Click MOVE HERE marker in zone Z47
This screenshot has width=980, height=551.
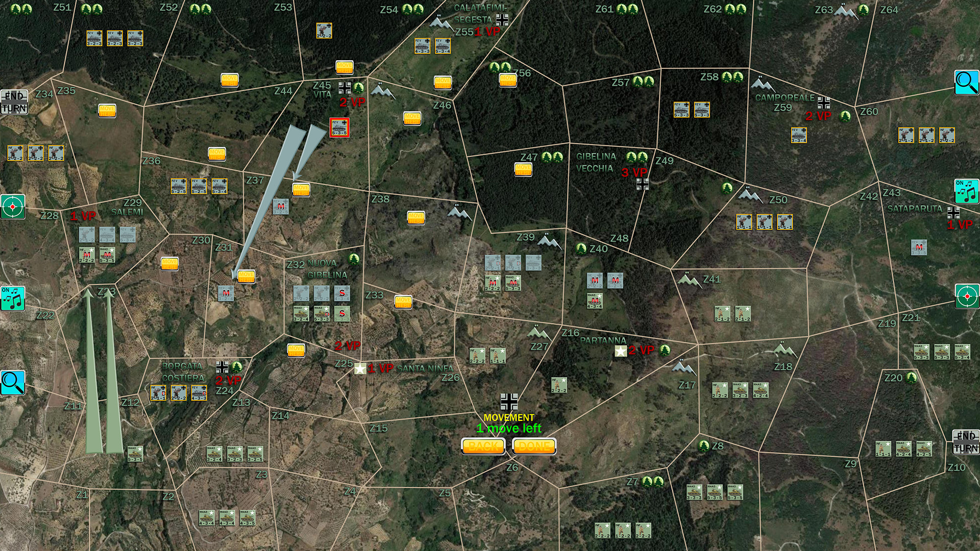(x=523, y=169)
